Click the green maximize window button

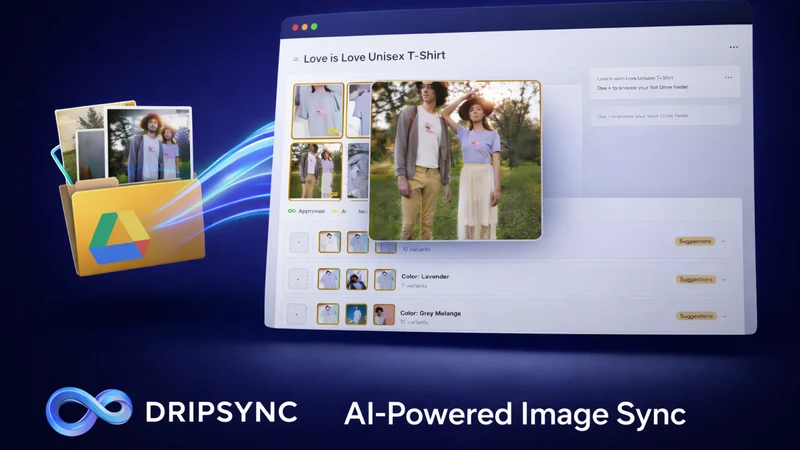coord(314,27)
